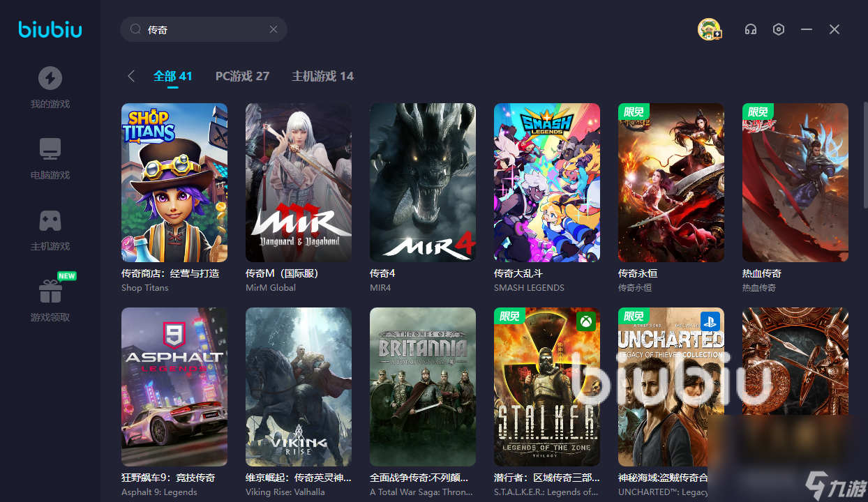This screenshot has height=502, width=868.
Task: Open customer support headset icon
Action: click(751, 29)
